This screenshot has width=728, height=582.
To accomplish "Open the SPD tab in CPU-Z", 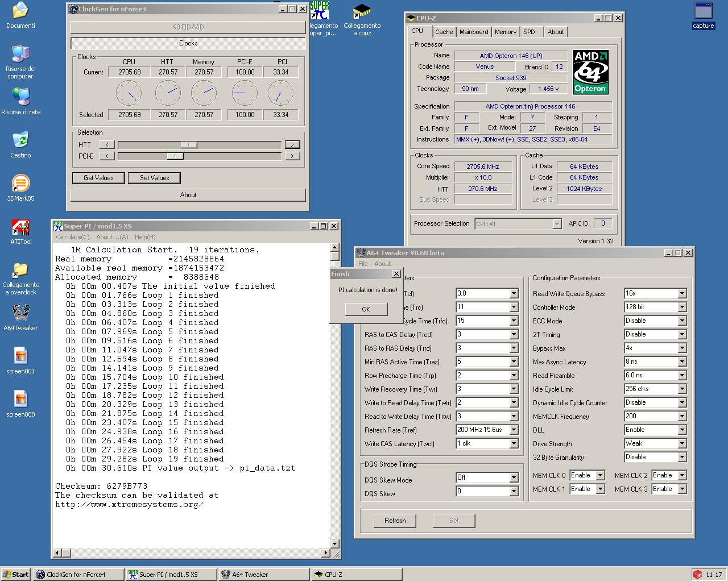I will pos(529,32).
